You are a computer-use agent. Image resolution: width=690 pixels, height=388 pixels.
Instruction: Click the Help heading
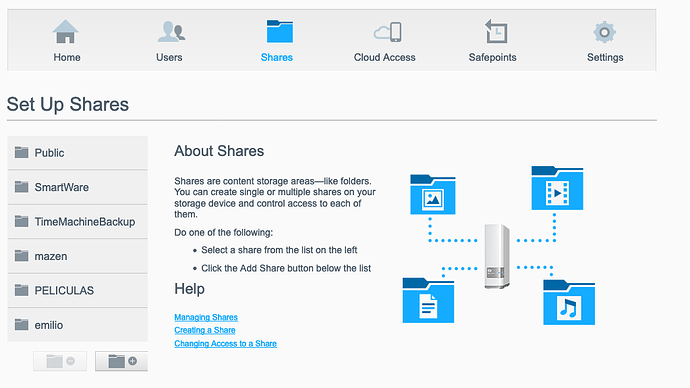coord(190,289)
